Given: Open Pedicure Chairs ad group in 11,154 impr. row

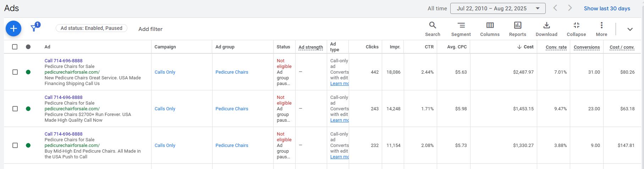Looking at the screenshot, I should click(232, 145).
